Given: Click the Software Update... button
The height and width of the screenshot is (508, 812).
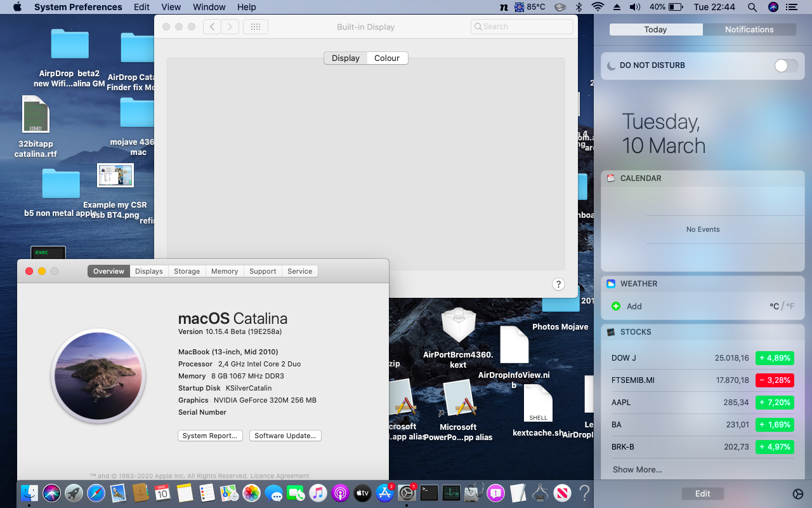Looking at the screenshot, I should (285, 436).
